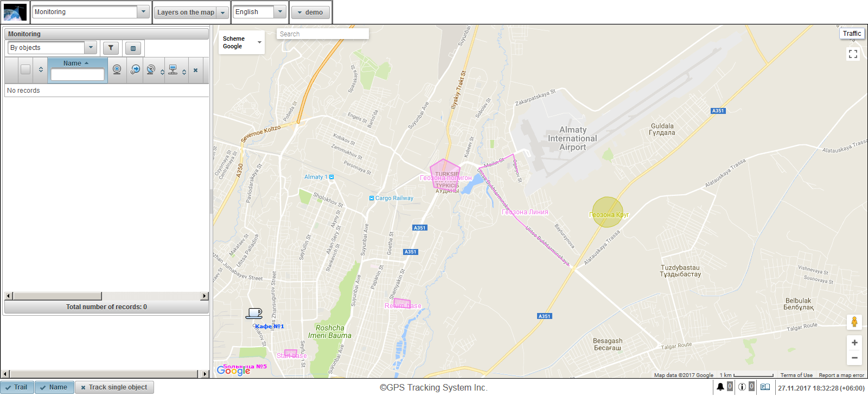Image resolution: width=868 pixels, height=396 pixels.
Task: Toggle the Name labels option
Action: coord(54,387)
